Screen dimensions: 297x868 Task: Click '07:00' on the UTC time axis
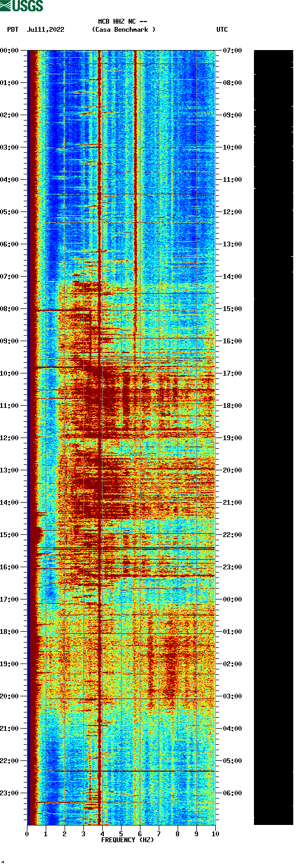point(232,51)
